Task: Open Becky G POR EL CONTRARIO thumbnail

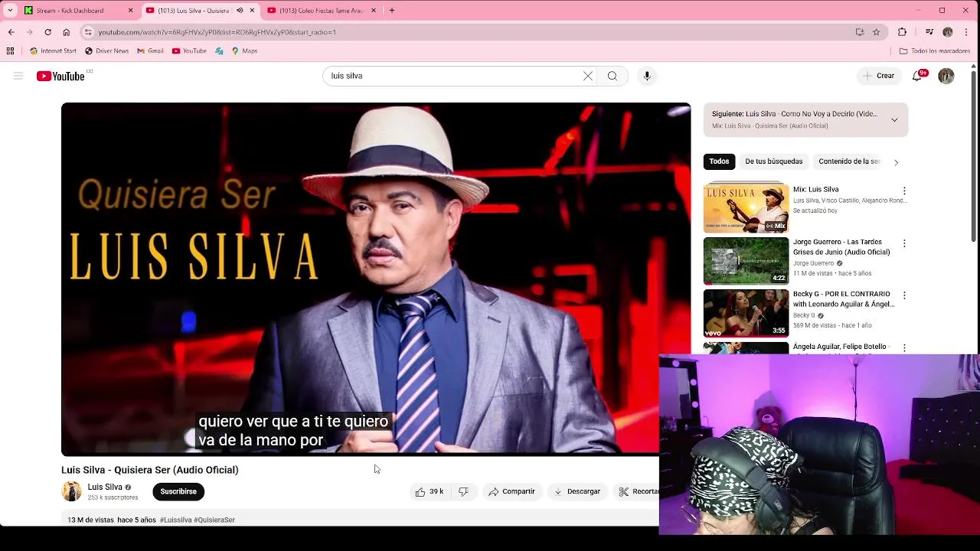Action: pos(746,313)
